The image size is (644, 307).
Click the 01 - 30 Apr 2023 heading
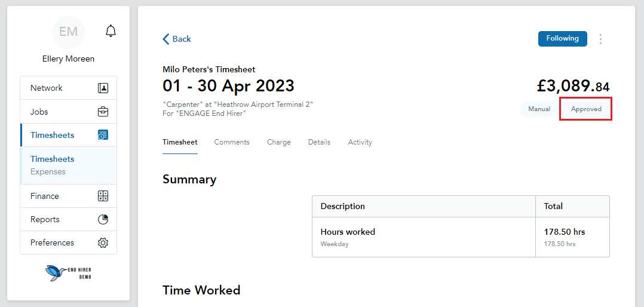[228, 86]
